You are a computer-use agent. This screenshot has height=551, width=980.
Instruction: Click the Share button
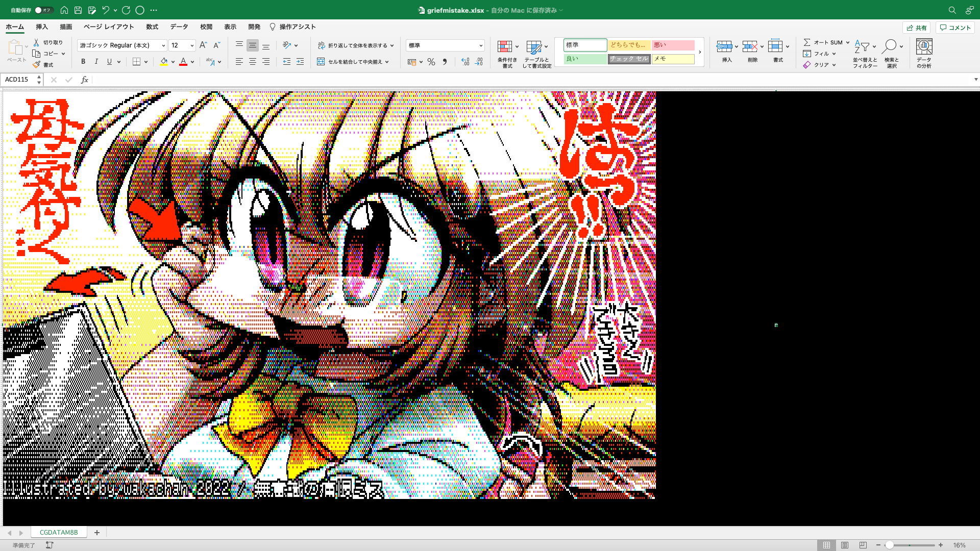coord(917,28)
